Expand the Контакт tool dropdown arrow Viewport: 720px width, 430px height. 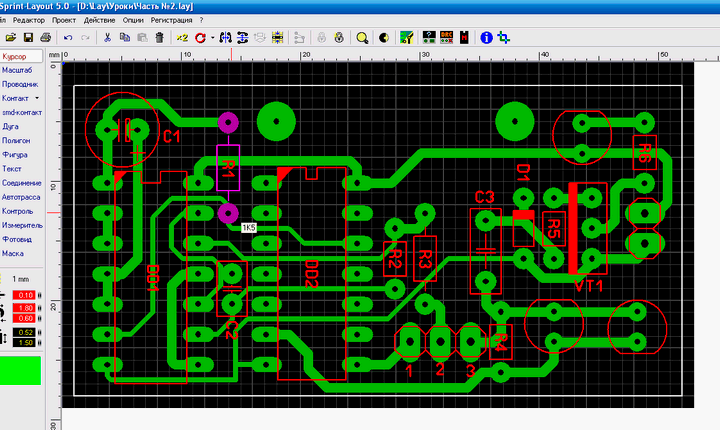(x=37, y=99)
